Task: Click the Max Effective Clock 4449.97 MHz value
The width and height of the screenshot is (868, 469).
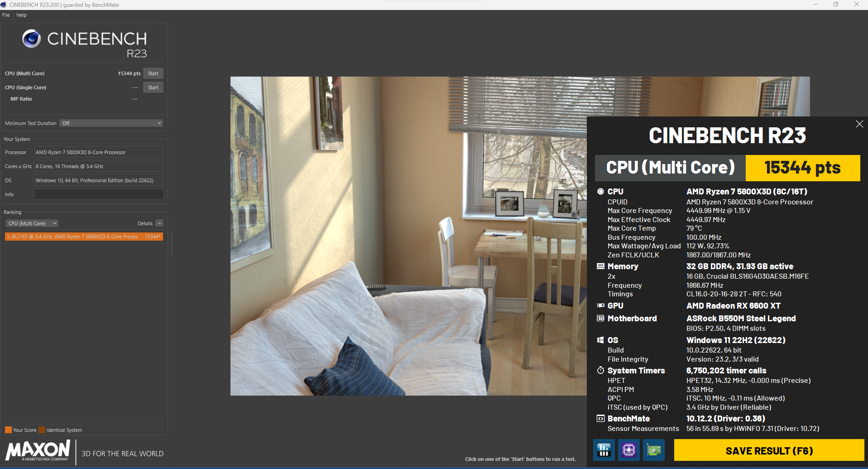Action: (x=705, y=220)
